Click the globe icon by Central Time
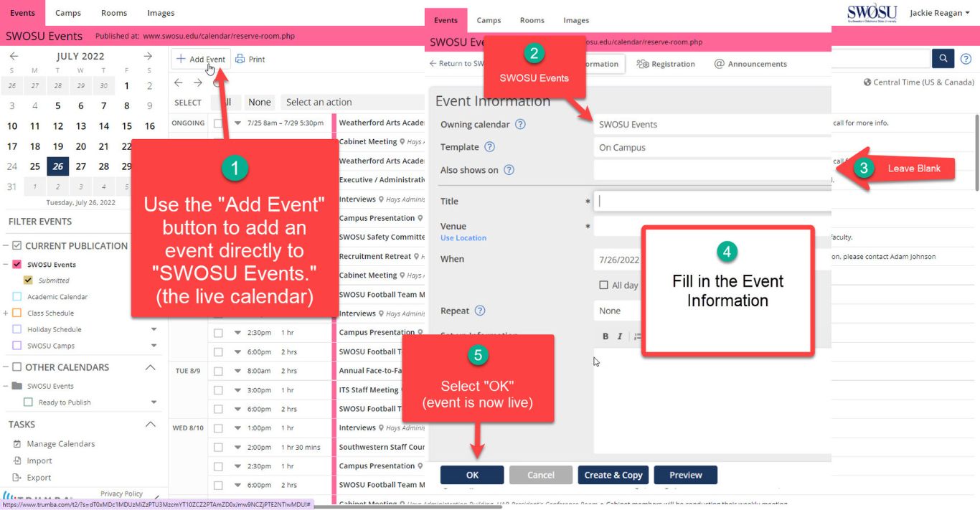This screenshot has width=980, height=510. 867,82
